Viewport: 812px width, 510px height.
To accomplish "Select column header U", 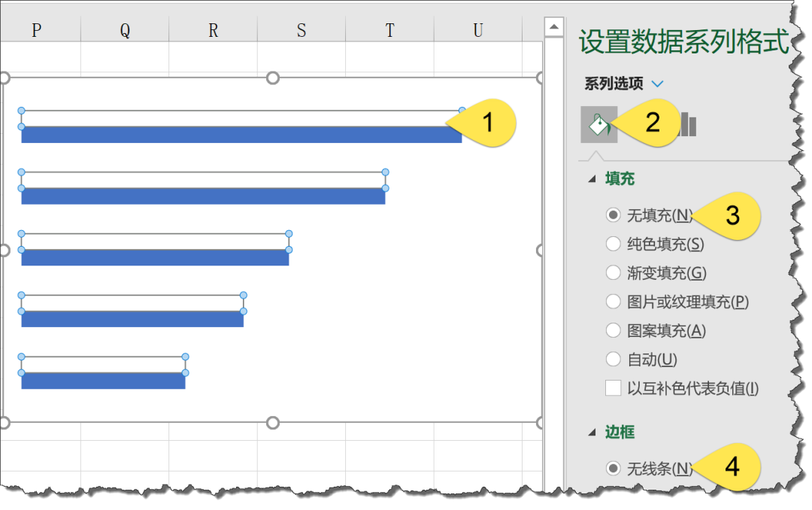I will (477, 30).
